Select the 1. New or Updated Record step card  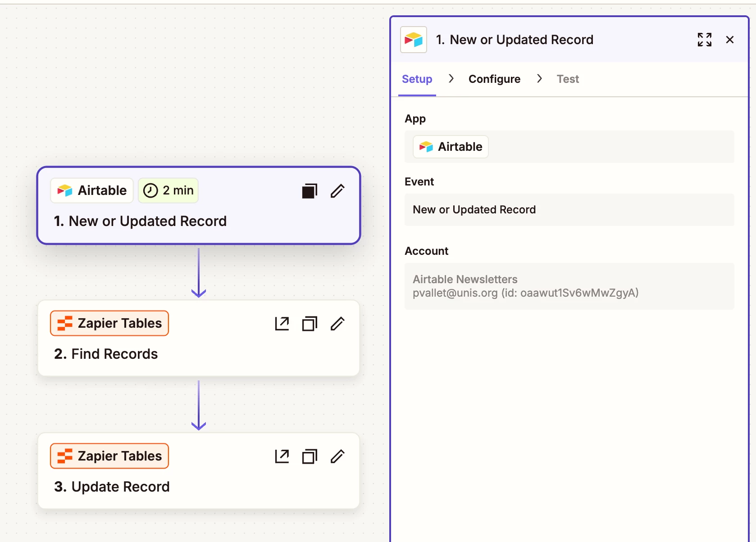(199, 206)
